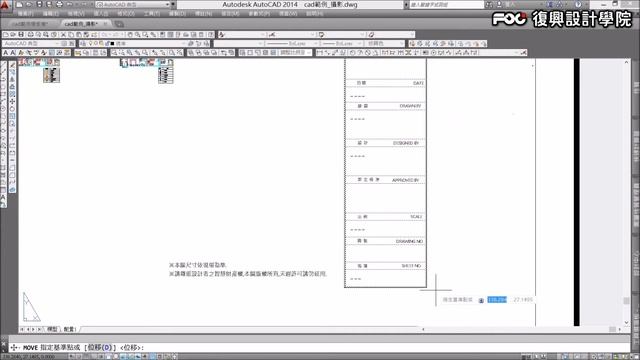Click the 位移(D) option in command line
This screenshot has height=360, width=640.
(100, 347)
